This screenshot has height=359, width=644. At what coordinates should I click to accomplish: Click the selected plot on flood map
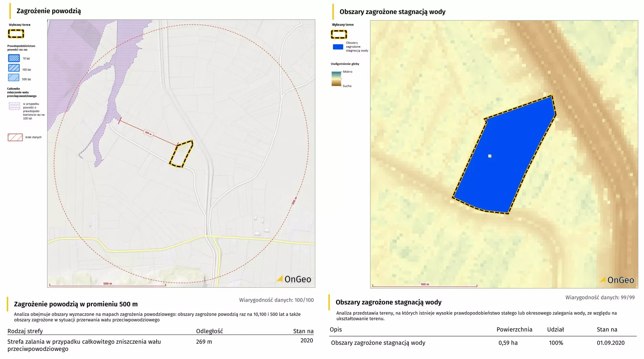(x=182, y=154)
